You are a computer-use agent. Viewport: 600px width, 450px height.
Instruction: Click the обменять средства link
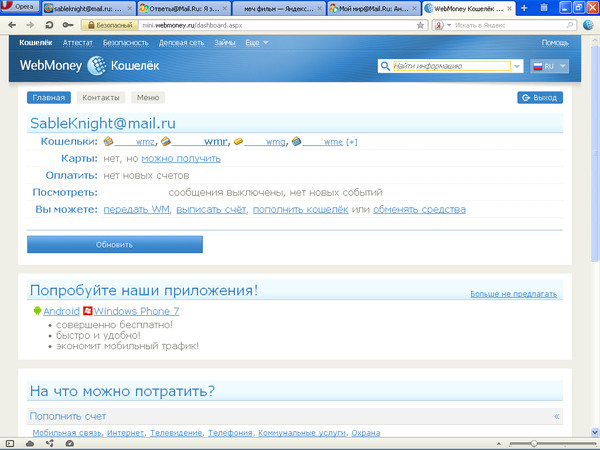419,209
